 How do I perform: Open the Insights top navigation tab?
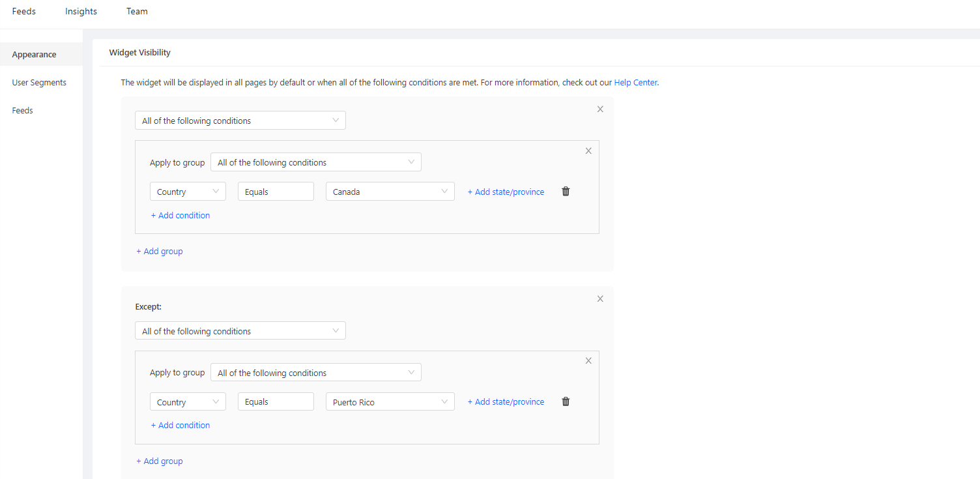81,11
